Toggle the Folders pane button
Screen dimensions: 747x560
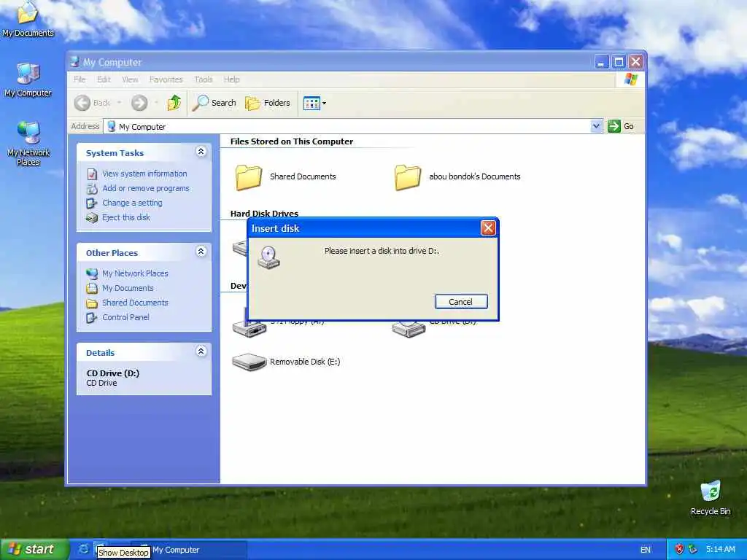tap(268, 103)
